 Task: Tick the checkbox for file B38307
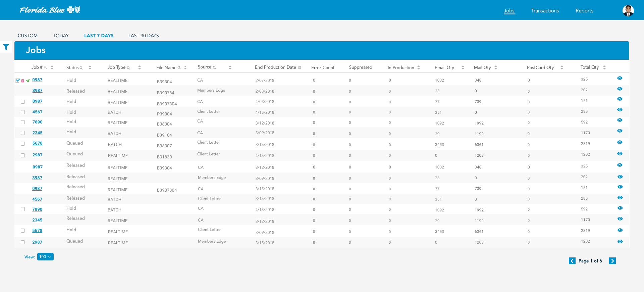[23, 144]
